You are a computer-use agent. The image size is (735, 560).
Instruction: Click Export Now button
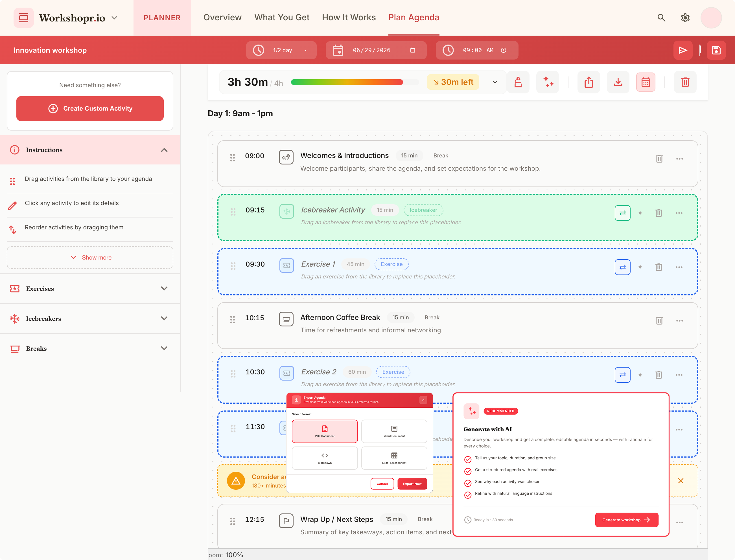(x=412, y=484)
